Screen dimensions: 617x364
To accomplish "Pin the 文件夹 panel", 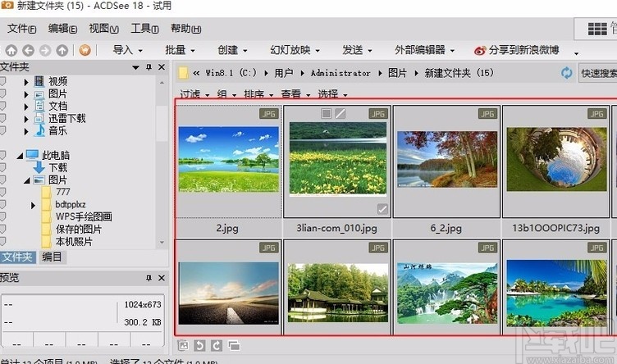I will (149, 67).
